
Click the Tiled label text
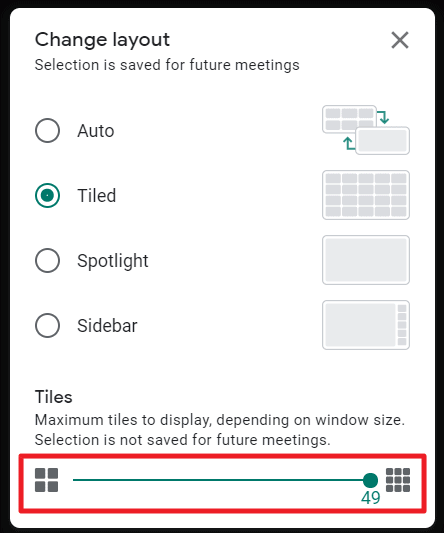(x=97, y=196)
